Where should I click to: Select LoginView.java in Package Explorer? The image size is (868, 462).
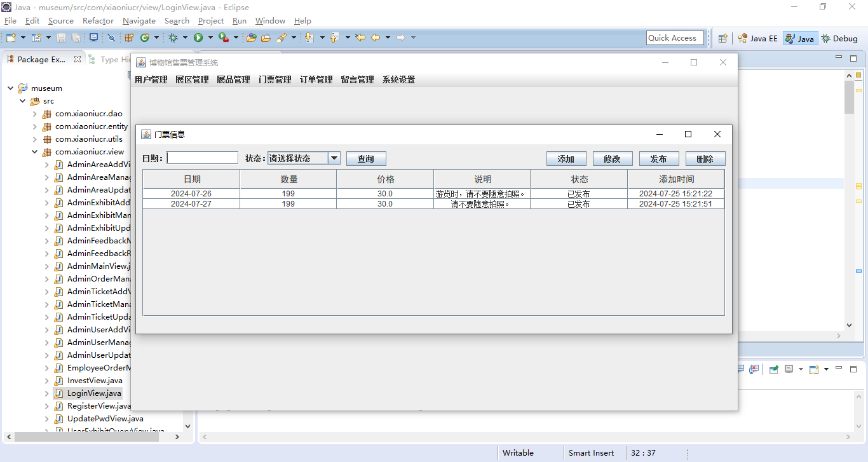pos(94,393)
